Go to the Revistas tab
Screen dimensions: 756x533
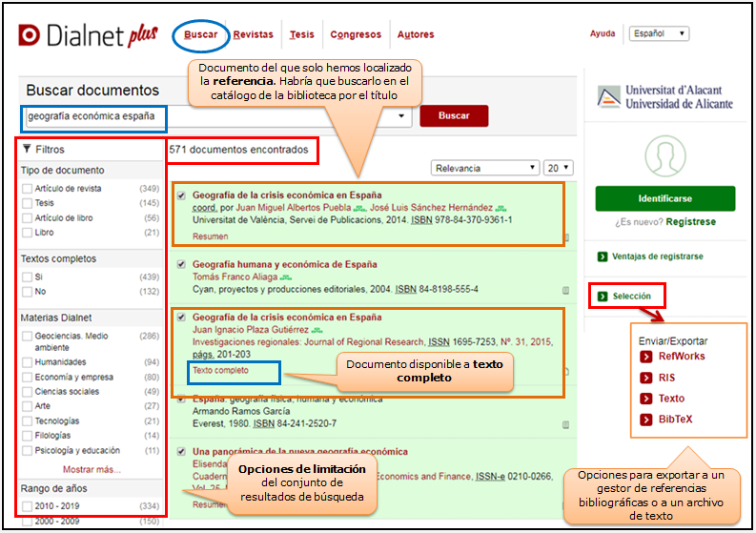pos(253,35)
